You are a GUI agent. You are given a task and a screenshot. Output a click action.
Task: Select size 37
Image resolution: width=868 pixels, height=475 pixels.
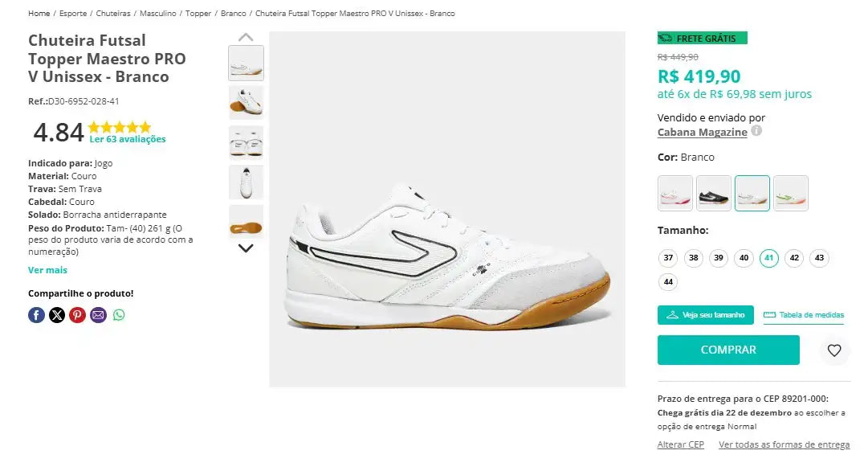click(668, 258)
